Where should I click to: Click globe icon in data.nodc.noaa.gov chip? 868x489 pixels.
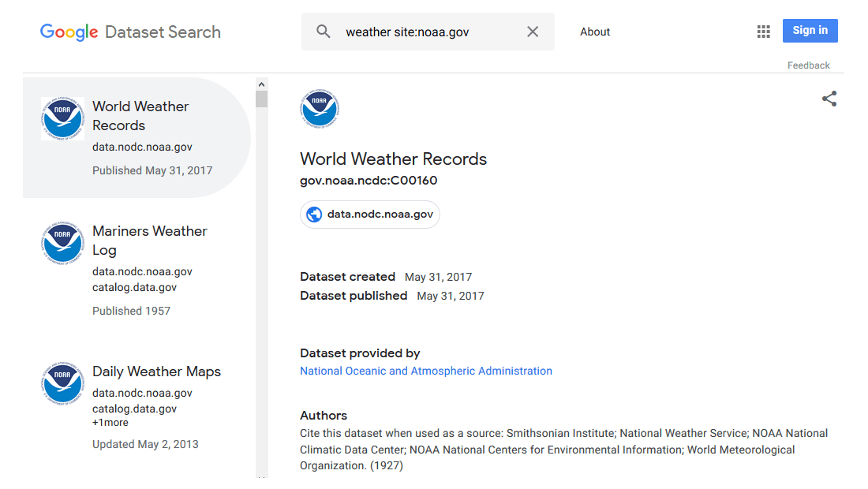[x=314, y=214]
